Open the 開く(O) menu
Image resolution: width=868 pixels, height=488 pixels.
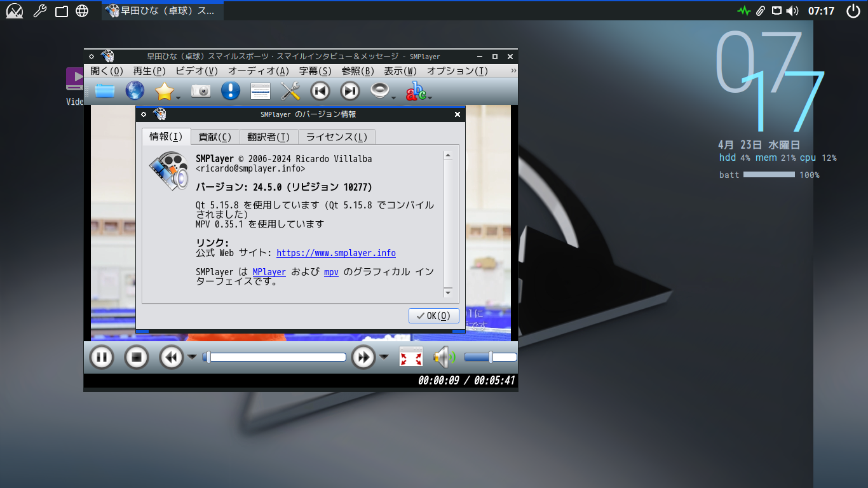point(107,71)
